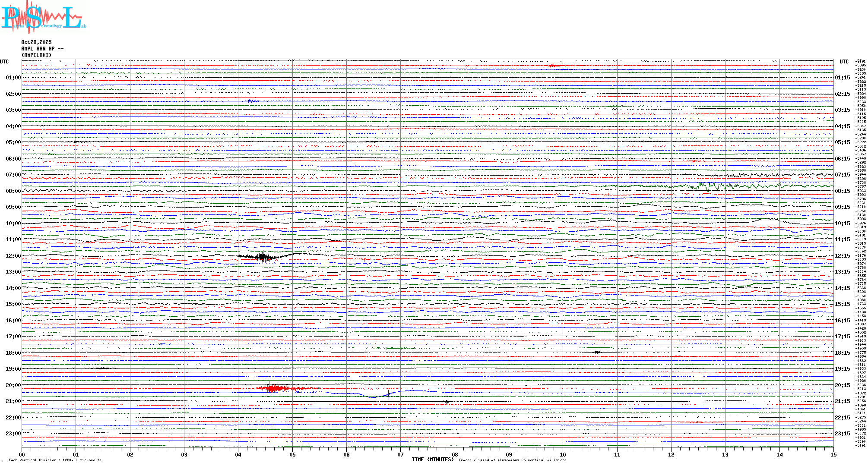Image resolution: width=868 pixels, height=466 pixels.
Task: Click the small red event in second trace
Action: (x=553, y=66)
